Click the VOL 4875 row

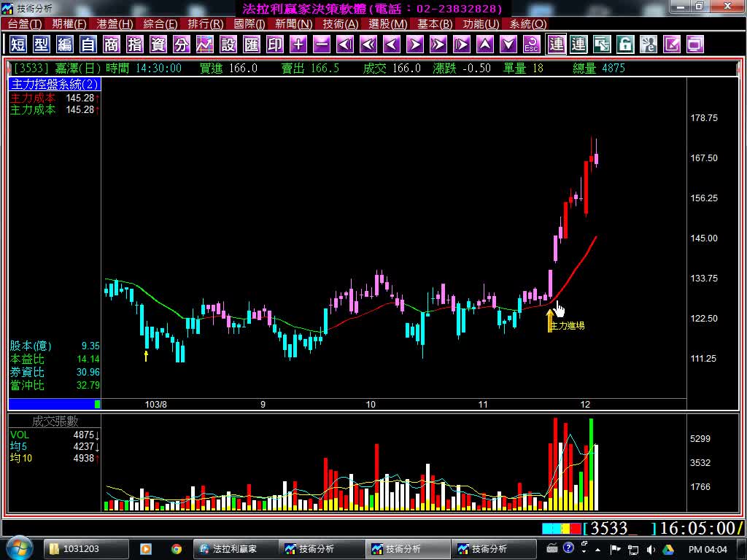pyautogui.click(x=54, y=435)
